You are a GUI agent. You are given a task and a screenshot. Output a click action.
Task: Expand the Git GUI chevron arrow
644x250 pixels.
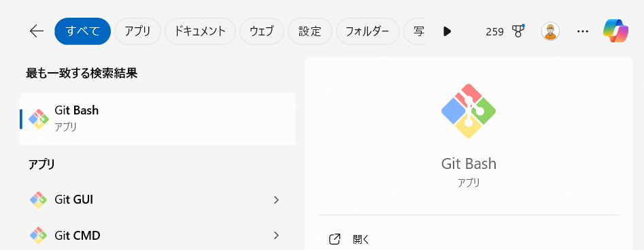(x=276, y=200)
